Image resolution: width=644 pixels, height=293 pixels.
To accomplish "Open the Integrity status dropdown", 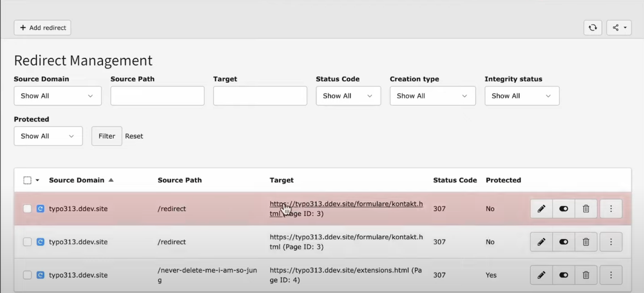I will pyautogui.click(x=522, y=96).
